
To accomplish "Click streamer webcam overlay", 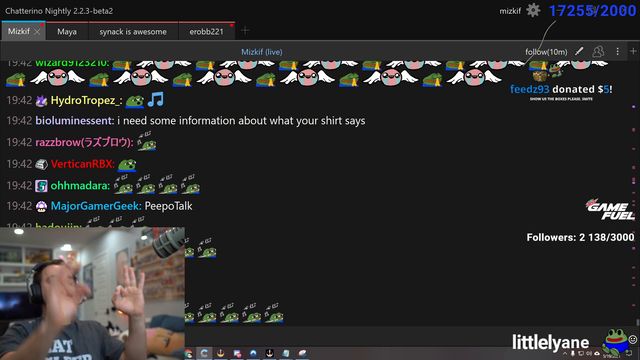I will click(92, 293).
